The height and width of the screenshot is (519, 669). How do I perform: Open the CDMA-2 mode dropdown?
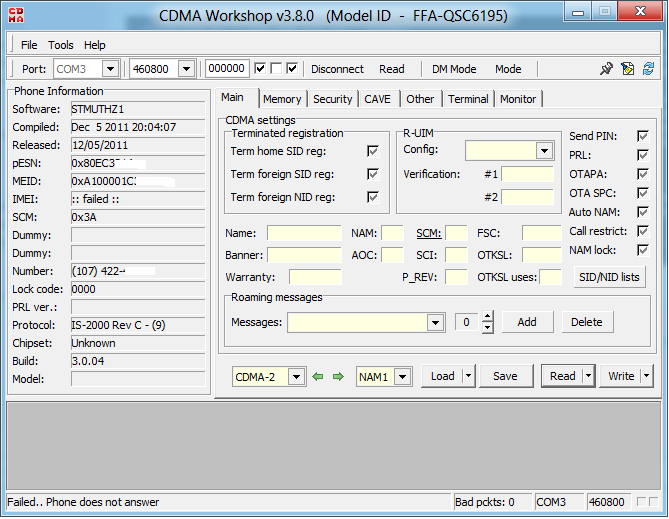click(x=297, y=377)
